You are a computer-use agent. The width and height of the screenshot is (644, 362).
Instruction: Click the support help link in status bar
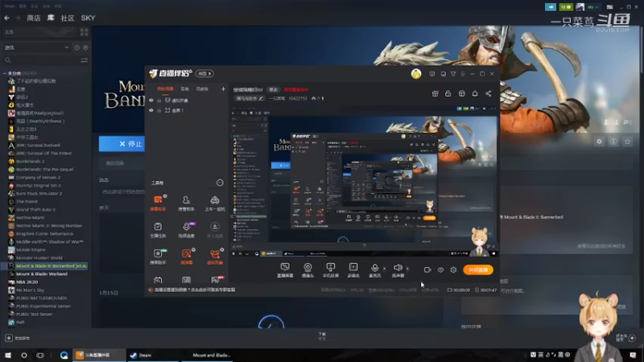point(195,290)
